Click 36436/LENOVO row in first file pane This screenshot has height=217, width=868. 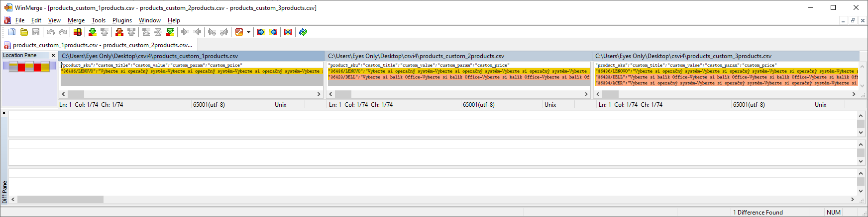coord(192,71)
